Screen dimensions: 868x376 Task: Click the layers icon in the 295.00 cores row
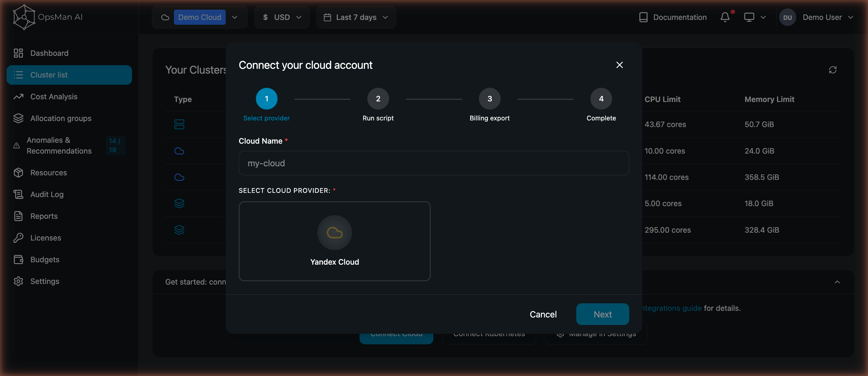pyautogui.click(x=179, y=230)
